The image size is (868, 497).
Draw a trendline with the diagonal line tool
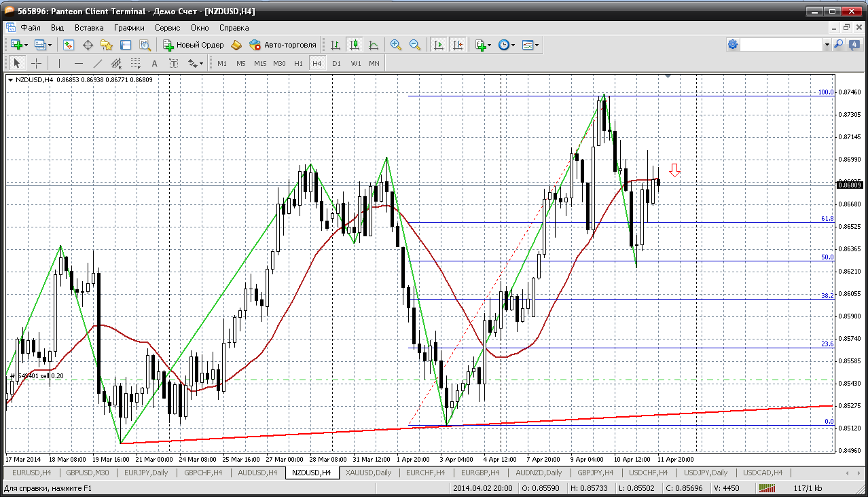point(97,63)
